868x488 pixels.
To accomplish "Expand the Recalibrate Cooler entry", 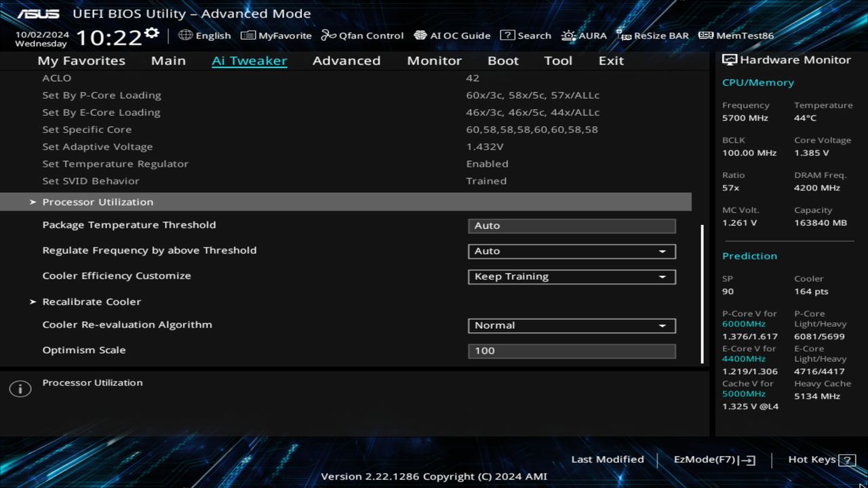I will pyautogui.click(x=92, y=301).
